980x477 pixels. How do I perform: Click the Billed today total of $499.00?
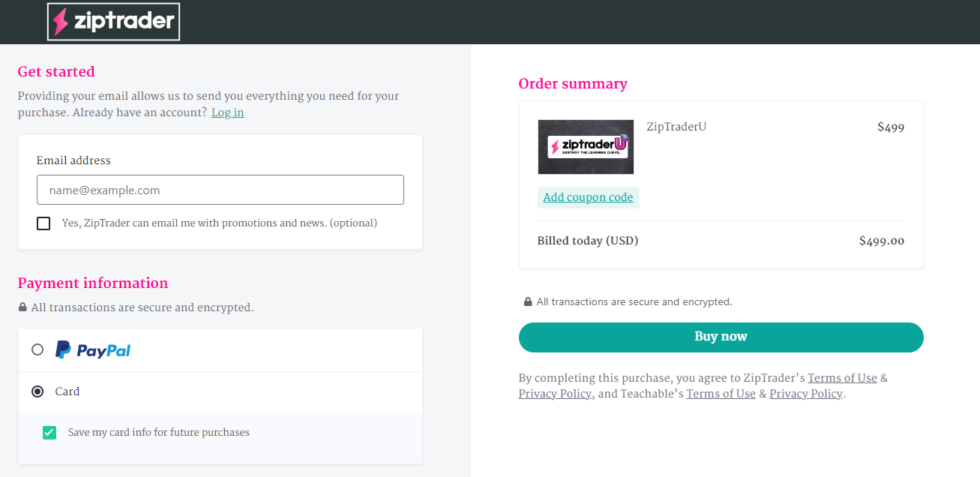882,241
